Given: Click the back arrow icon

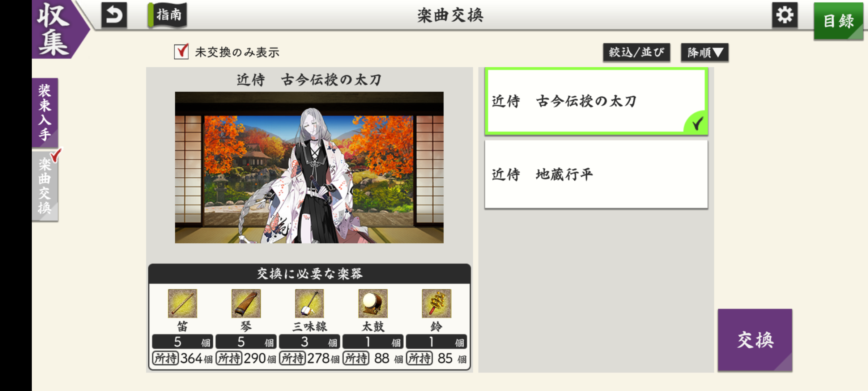Looking at the screenshot, I should 114,15.
